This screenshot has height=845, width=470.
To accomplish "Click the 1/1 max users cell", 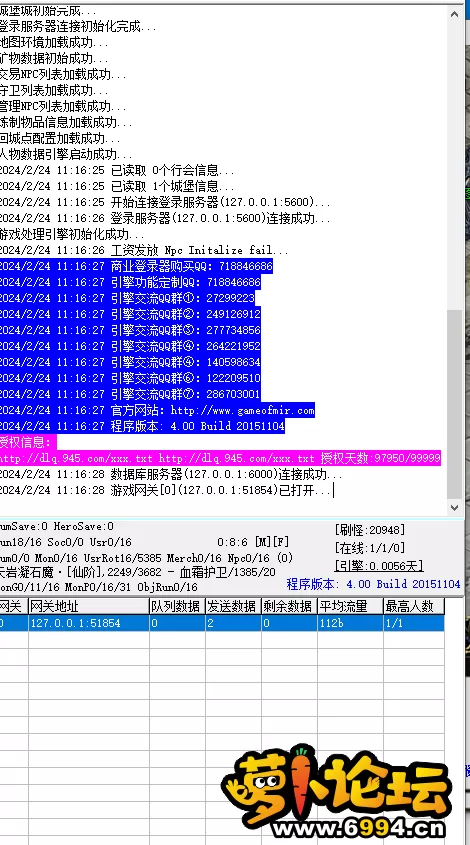I will pos(414,623).
